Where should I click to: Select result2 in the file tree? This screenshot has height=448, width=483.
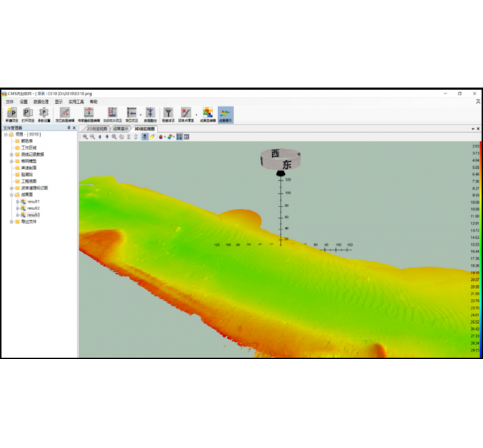(x=33, y=208)
